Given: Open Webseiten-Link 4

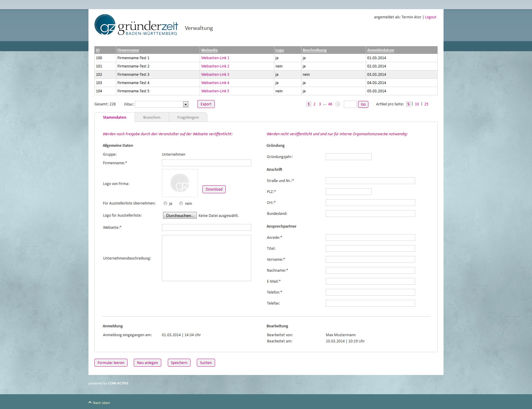Looking at the screenshot, I should click(x=215, y=83).
